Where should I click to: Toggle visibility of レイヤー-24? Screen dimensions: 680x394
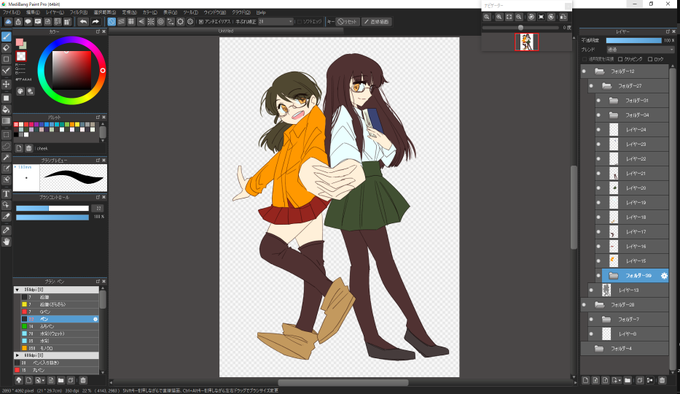pyautogui.click(x=598, y=130)
